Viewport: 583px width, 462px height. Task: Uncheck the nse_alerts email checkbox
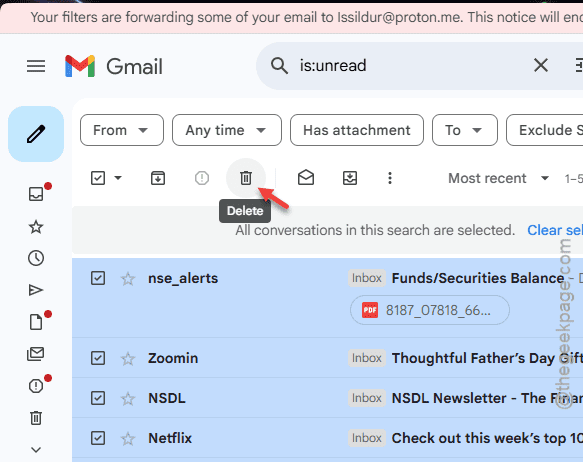pyautogui.click(x=98, y=278)
